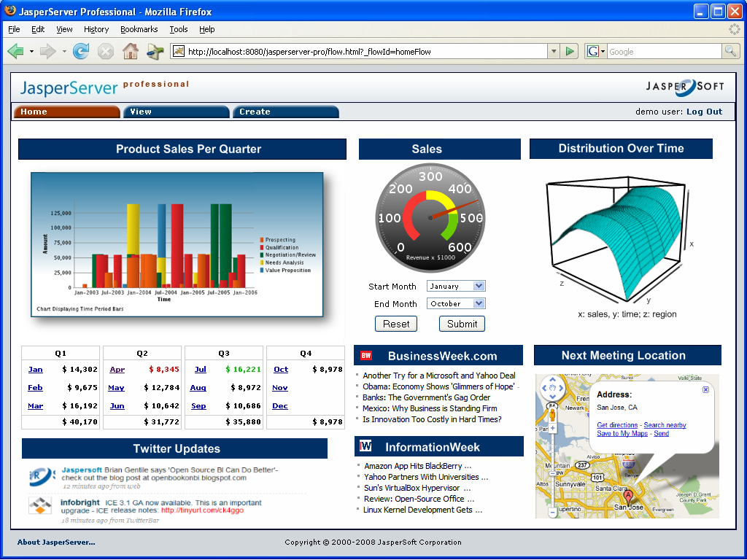The image size is (747, 560).
Task: Click the red $ 8,345 value for Apr
Action: pos(164,370)
